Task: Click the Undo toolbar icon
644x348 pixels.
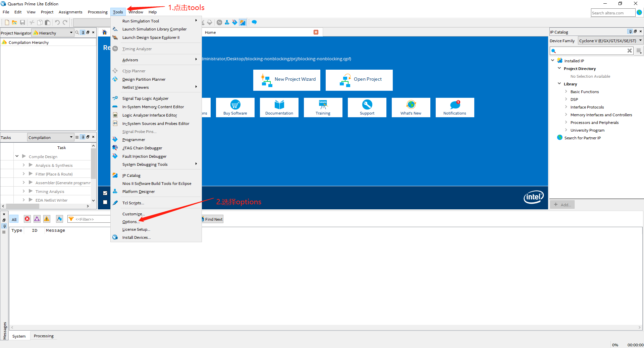Action: [57, 22]
